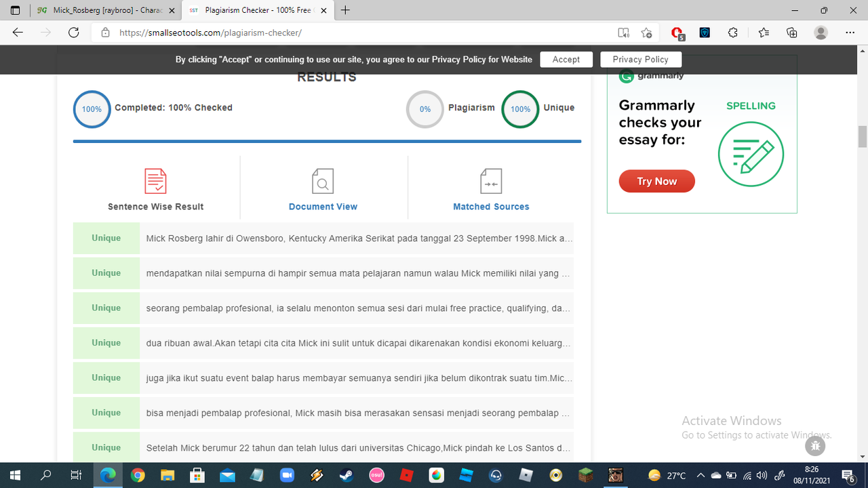The width and height of the screenshot is (868, 488).
Task: Refresh the plagiarism checker page
Action: tap(74, 33)
